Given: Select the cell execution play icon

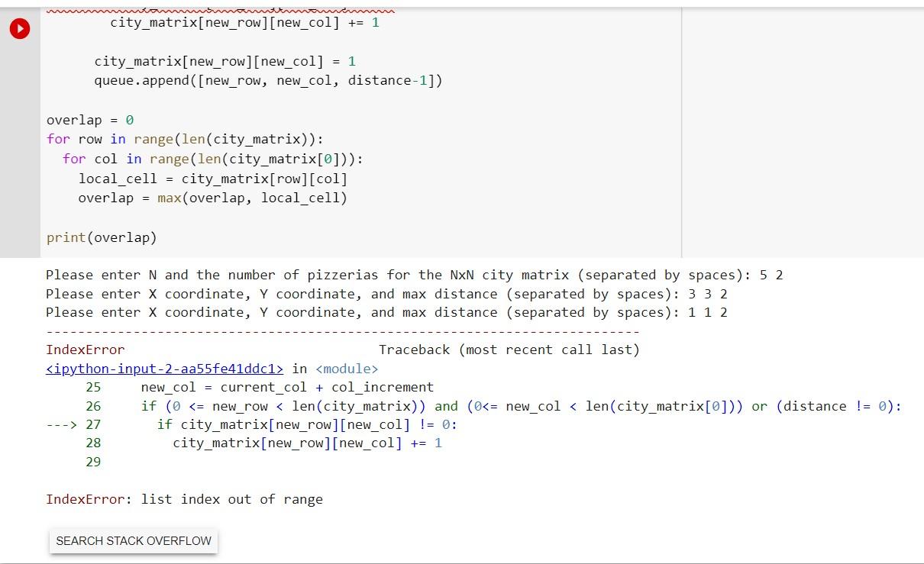Looking at the screenshot, I should pos(19,28).
